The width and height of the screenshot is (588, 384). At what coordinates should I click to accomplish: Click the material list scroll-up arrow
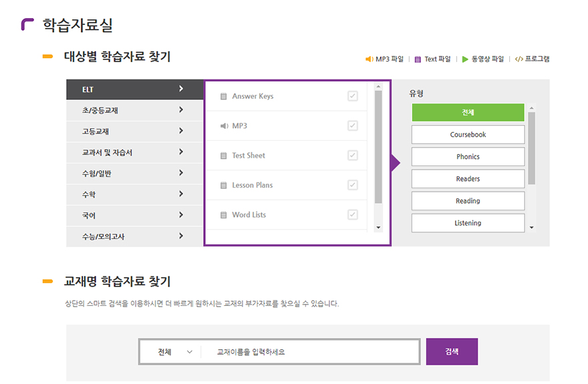pyautogui.click(x=378, y=87)
